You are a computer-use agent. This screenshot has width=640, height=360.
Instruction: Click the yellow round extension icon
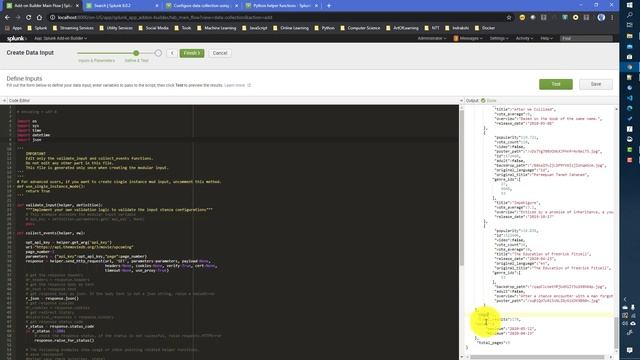(x=522, y=18)
